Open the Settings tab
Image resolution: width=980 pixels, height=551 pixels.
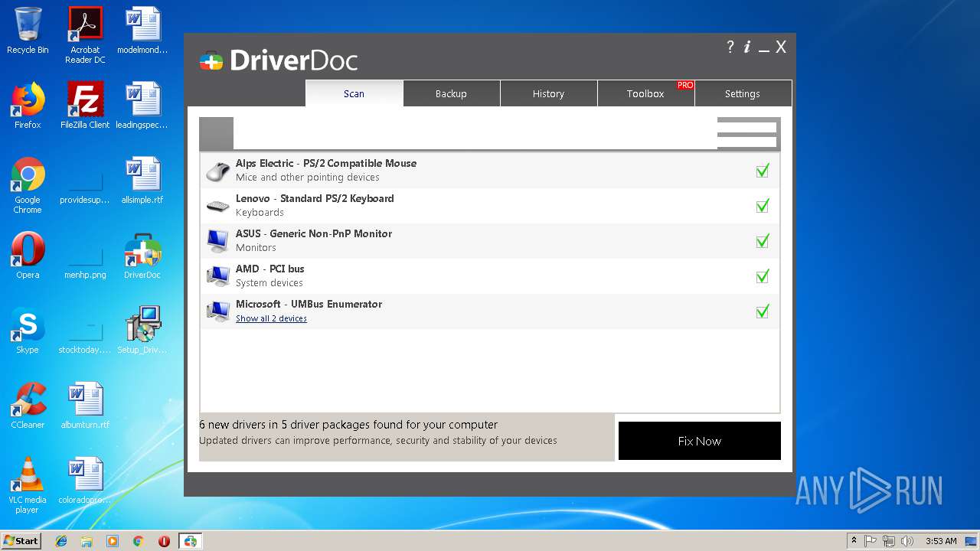coord(743,93)
